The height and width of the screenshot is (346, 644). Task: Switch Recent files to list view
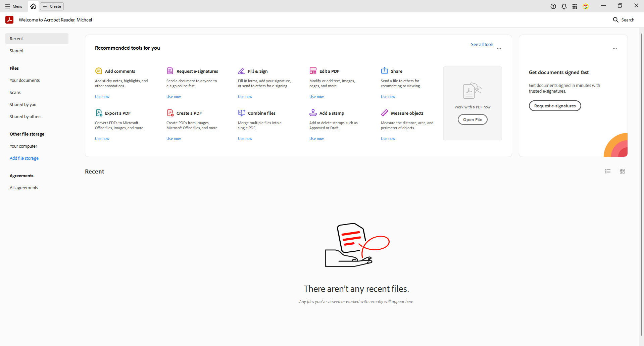(608, 171)
